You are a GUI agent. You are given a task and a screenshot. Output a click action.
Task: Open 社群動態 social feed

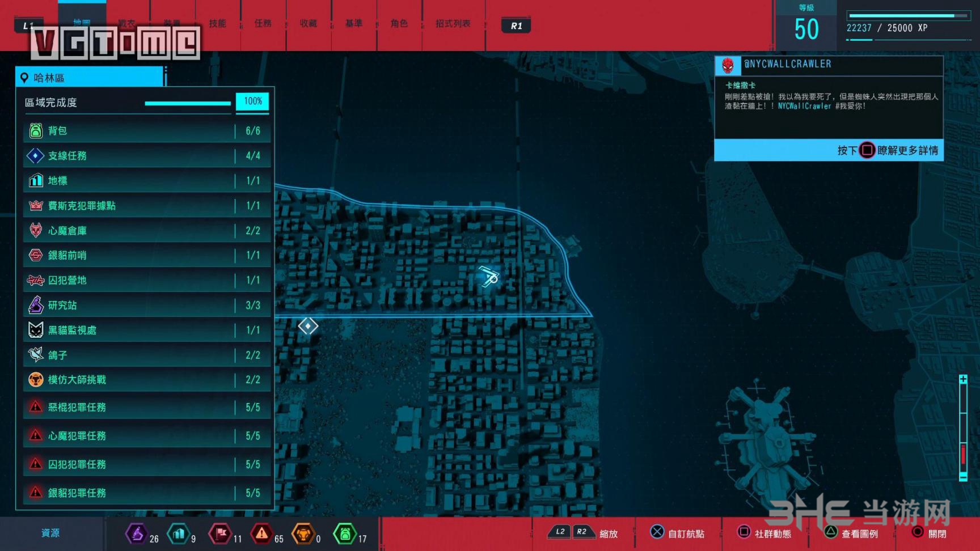pyautogui.click(x=764, y=533)
